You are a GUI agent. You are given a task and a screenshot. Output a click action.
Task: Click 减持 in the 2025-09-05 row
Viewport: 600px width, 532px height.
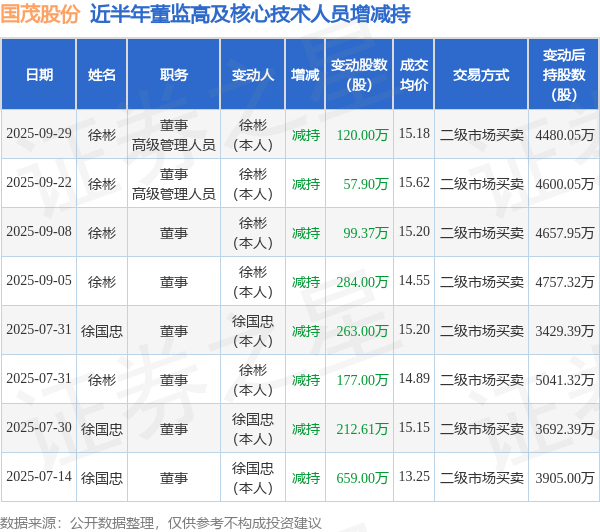306,282
